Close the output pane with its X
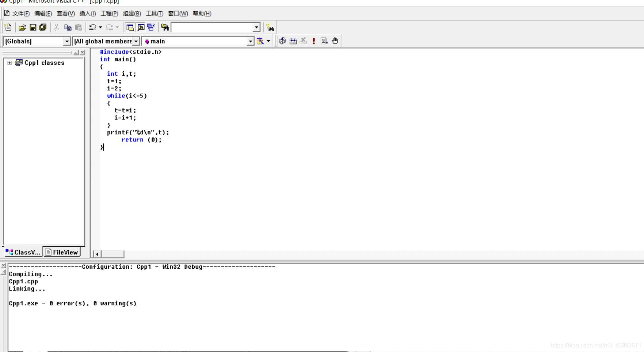 [x=3, y=265]
